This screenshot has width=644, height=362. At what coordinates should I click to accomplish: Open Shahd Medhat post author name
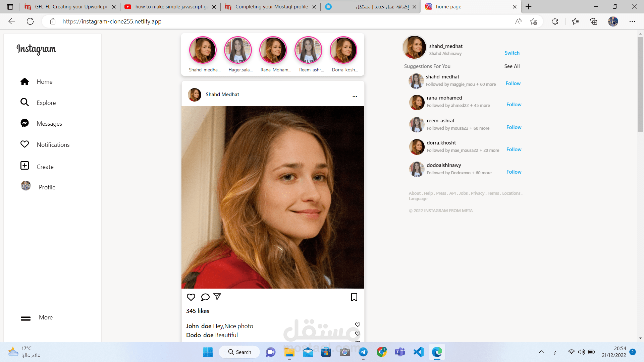coord(222,95)
